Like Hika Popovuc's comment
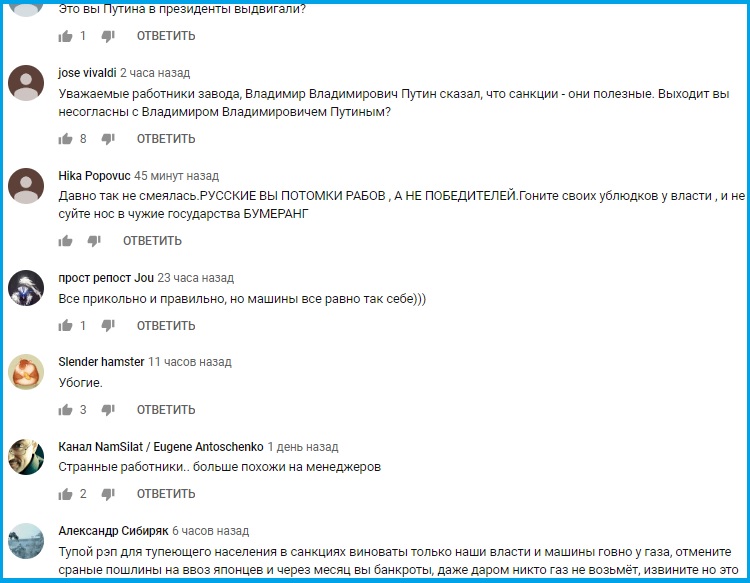The width and height of the screenshot is (750, 583). [x=66, y=241]
